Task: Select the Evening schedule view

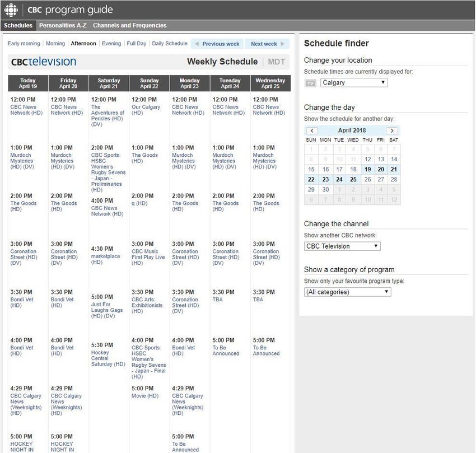Action: coord(111,44)
